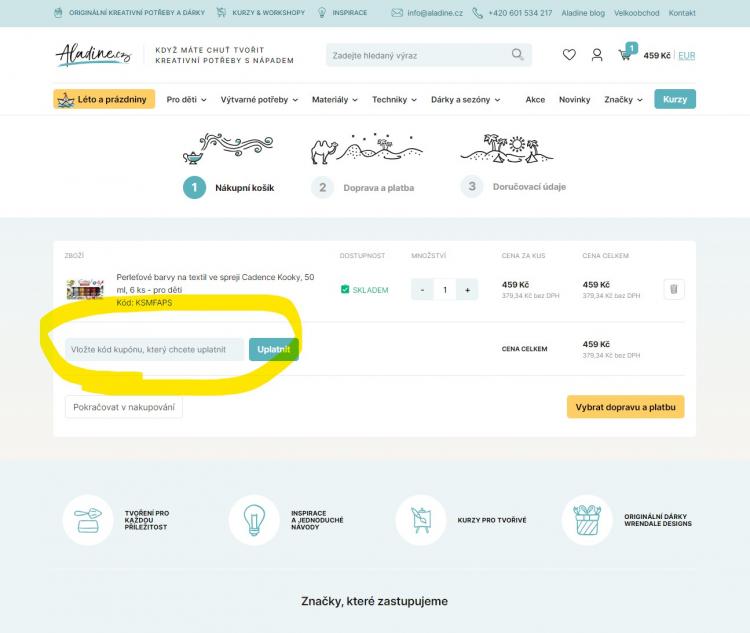Open the shopping cart icon
The height and width of the screenshot is (633, 750).
(625, 56)
